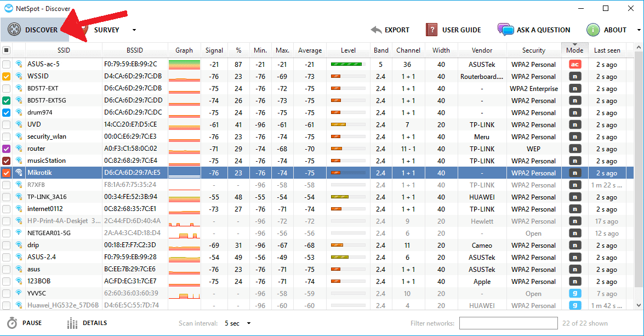Image resolution: width=644 pixels, height=336 pixels.
Task: Click the n mode badge for WSSID
Action: click(x=574, y=76)
